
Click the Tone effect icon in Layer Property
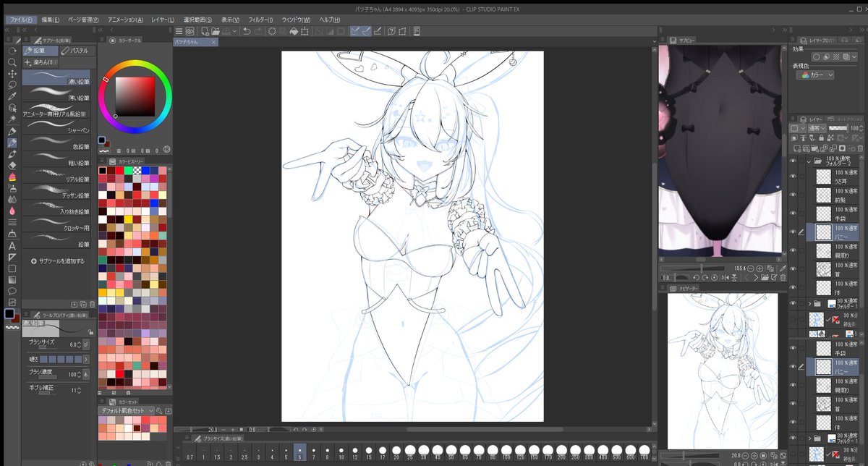[836, 56]
